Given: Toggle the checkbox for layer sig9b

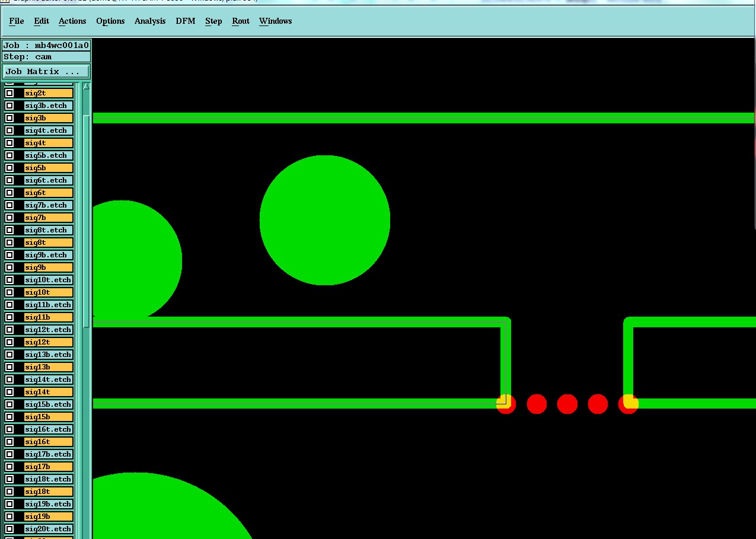Looking at the screenshot, I should point(9,267).
